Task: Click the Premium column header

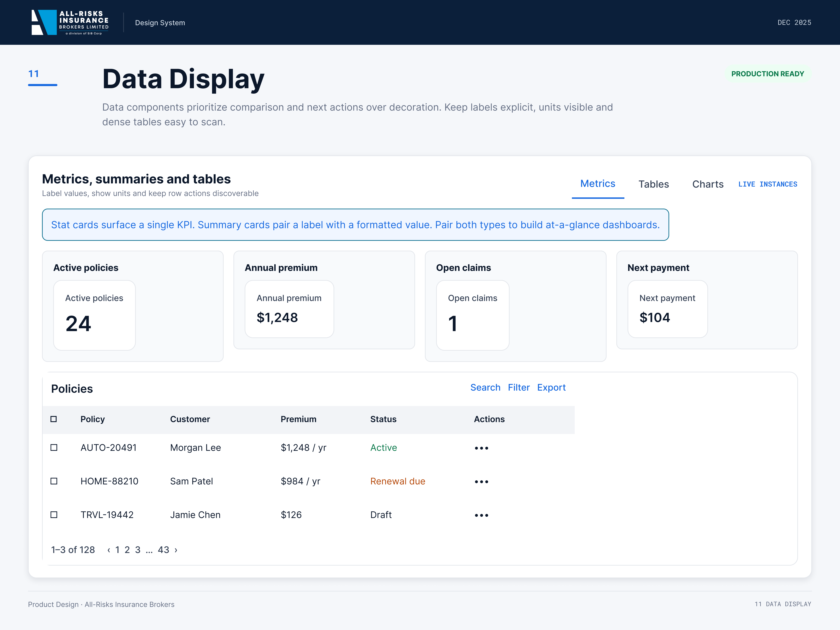Action: 299,419
